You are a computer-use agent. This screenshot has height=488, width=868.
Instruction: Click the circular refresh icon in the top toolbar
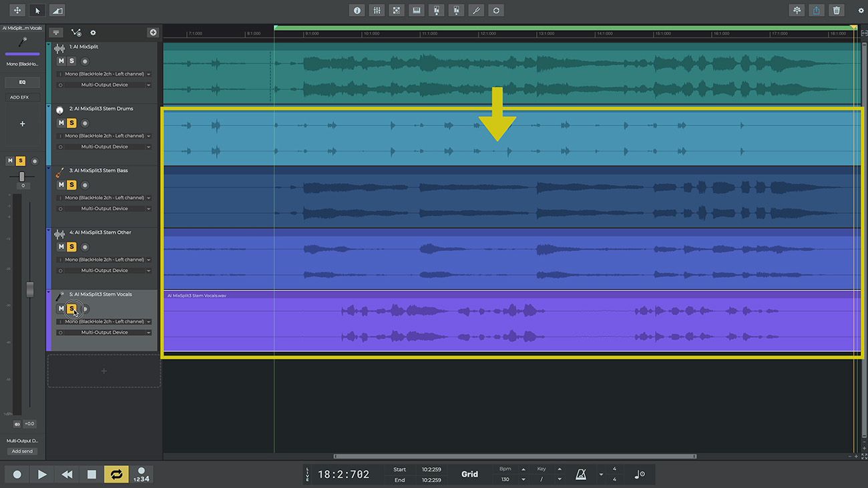496,11
